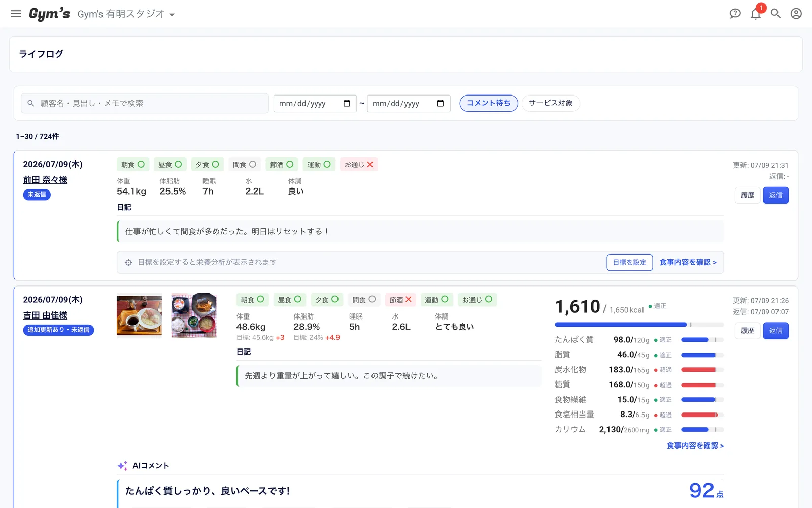Viewport: 812px width, 508px height.
Task: Click the 28.9% body fat value
Action: (307, 327)
